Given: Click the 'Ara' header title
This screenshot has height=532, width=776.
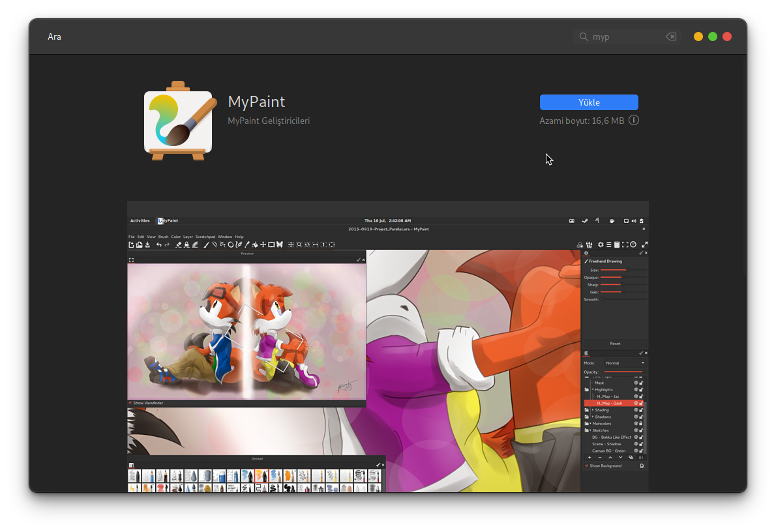Looking at the screenshot, I should click(54, 37).
